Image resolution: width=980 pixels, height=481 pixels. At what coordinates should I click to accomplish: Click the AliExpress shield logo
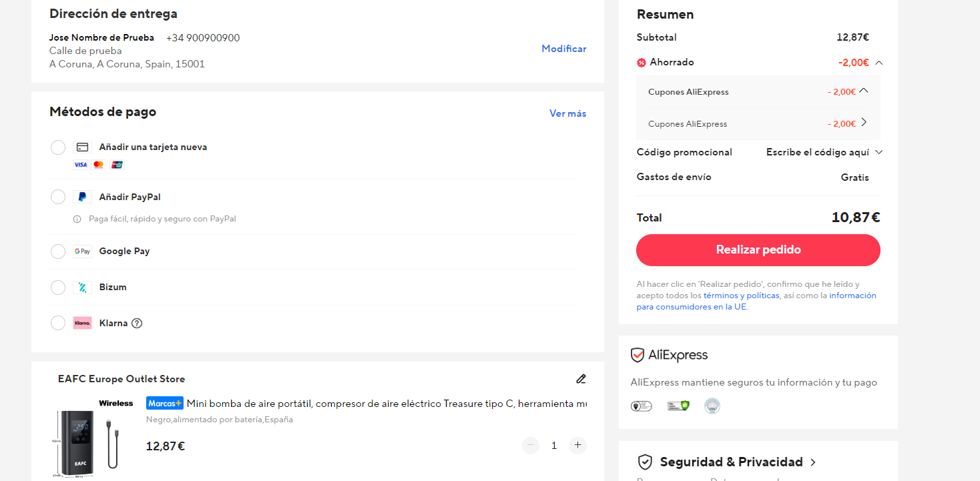click(638, 355)
